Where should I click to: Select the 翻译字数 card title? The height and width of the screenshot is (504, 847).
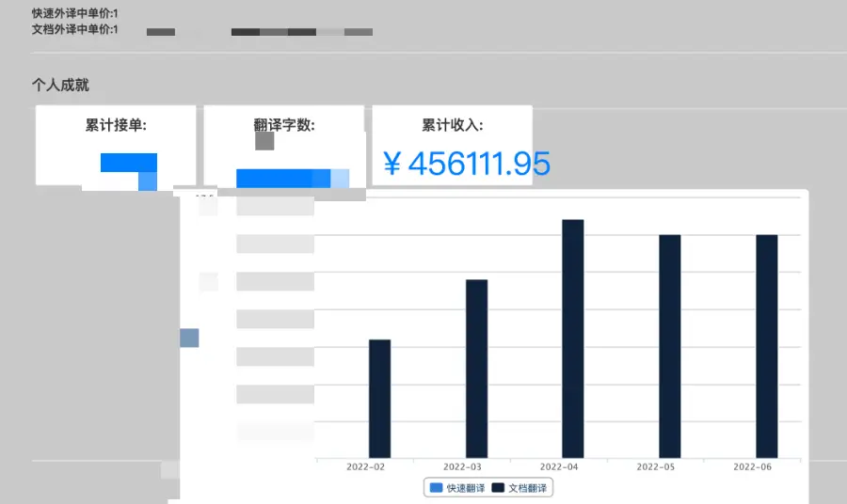(x=284, y=126)
